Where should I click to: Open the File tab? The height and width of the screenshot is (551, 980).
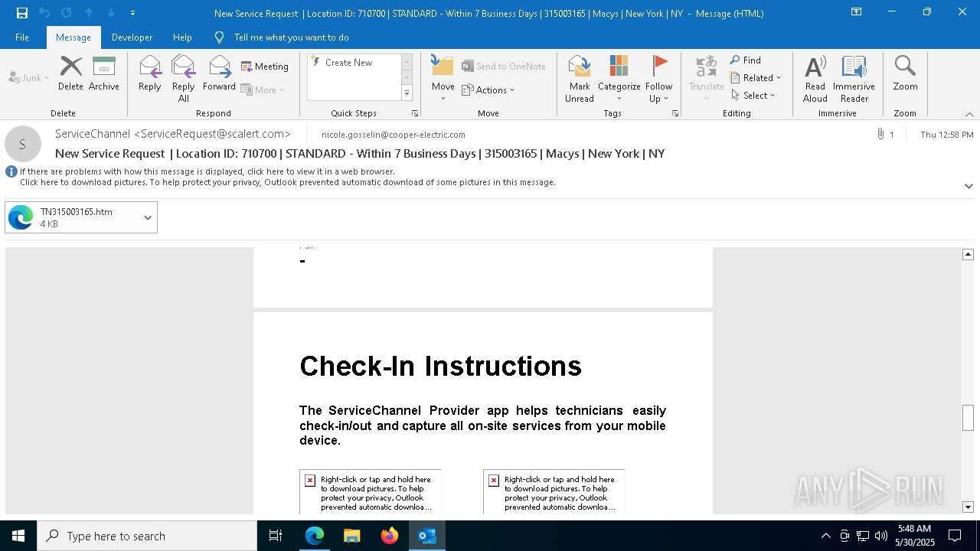[x=22, y=37]
